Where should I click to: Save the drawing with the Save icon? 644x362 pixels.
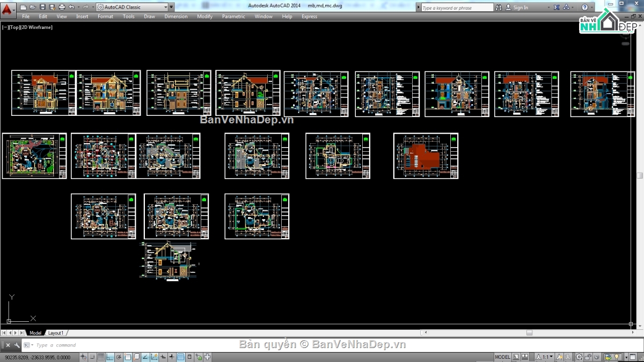[42, 8]
